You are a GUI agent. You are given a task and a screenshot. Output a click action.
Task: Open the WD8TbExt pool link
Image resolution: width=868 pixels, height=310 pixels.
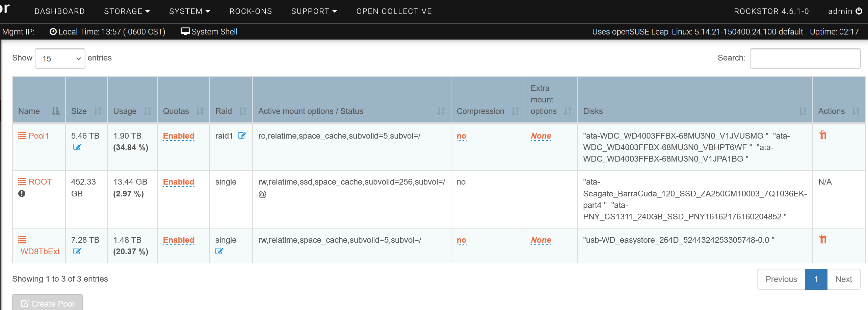tap(40, 252)
